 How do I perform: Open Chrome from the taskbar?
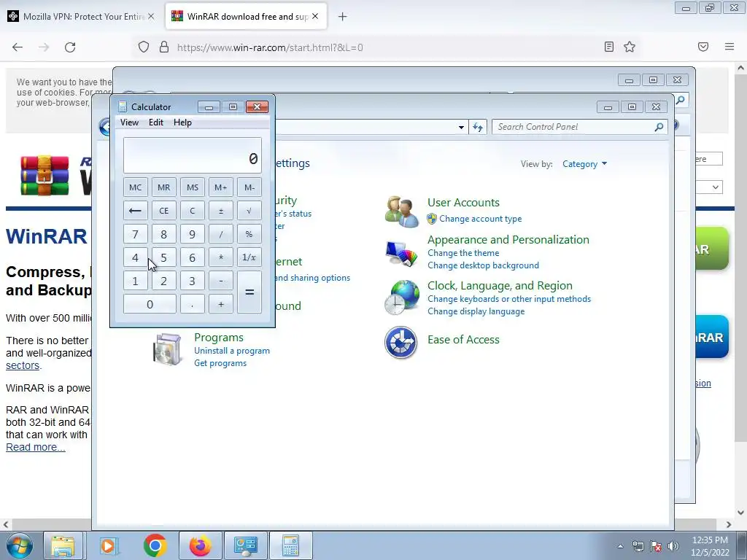pos(155,545)
